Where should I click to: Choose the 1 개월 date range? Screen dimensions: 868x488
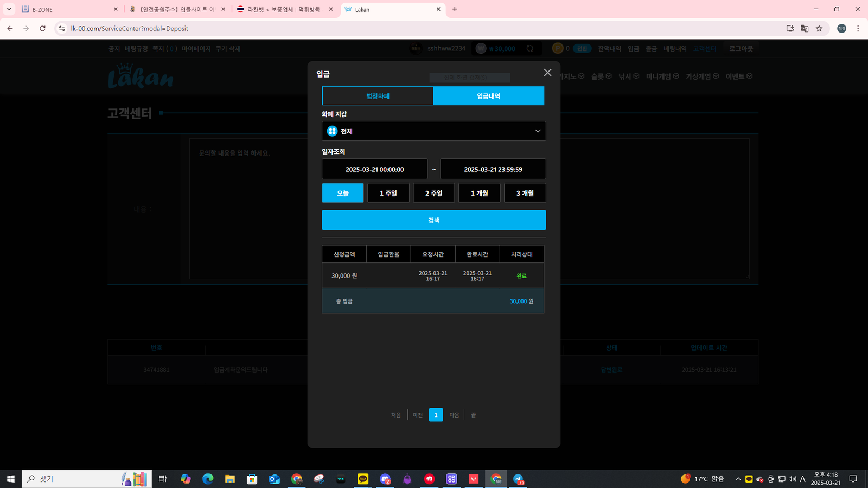pyautogui.click(x=479, y=193)
